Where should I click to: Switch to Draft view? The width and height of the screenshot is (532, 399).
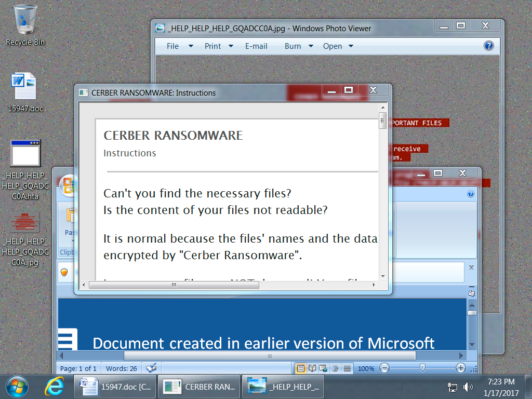[x=347, y=368]
